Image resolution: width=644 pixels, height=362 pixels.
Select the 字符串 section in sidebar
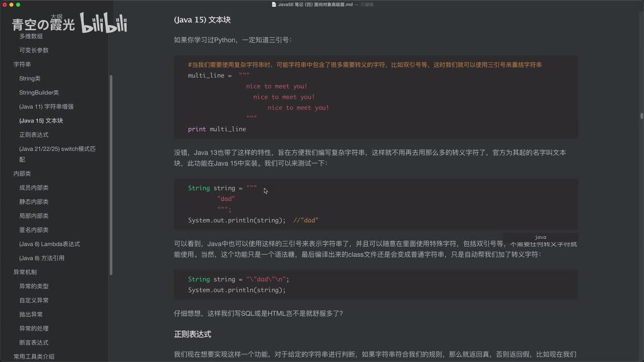pyautogui.click(x=22, y=64)
